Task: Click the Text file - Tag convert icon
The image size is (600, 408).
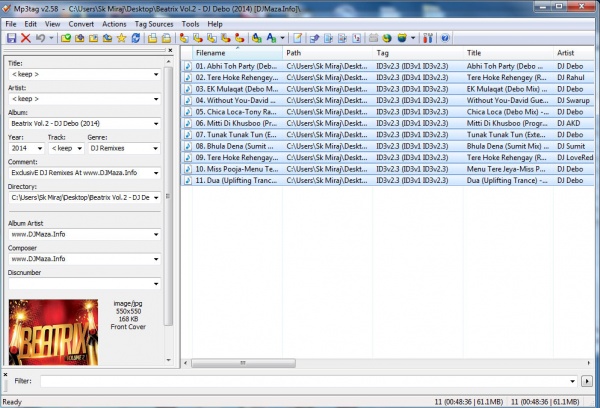Action: [226, 38]
